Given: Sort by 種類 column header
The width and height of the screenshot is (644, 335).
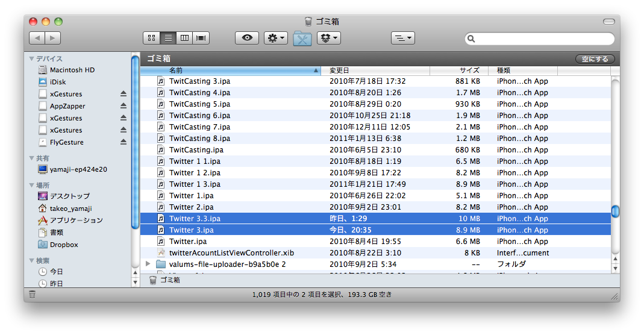Looking at the screenshot, I should (523, 70).
